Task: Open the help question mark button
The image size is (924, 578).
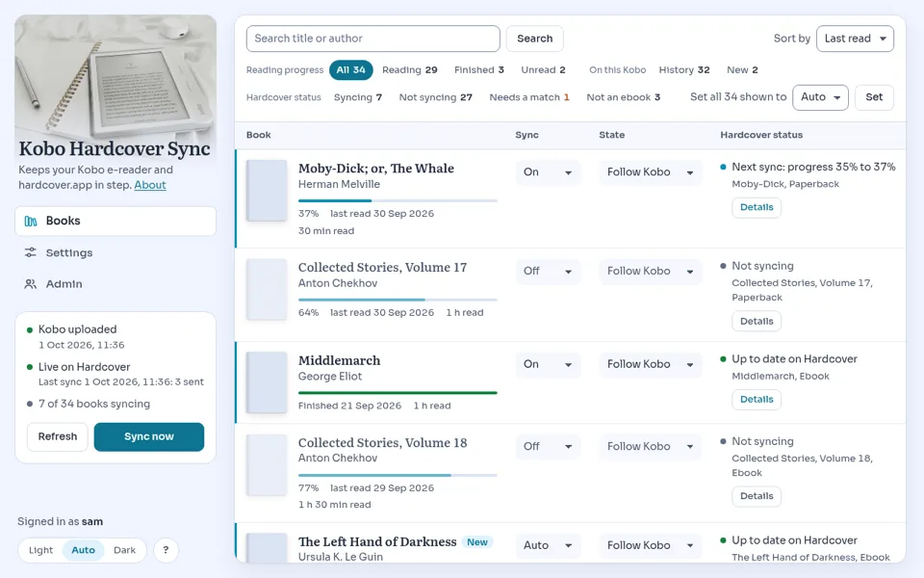Action: coord(166,550)
